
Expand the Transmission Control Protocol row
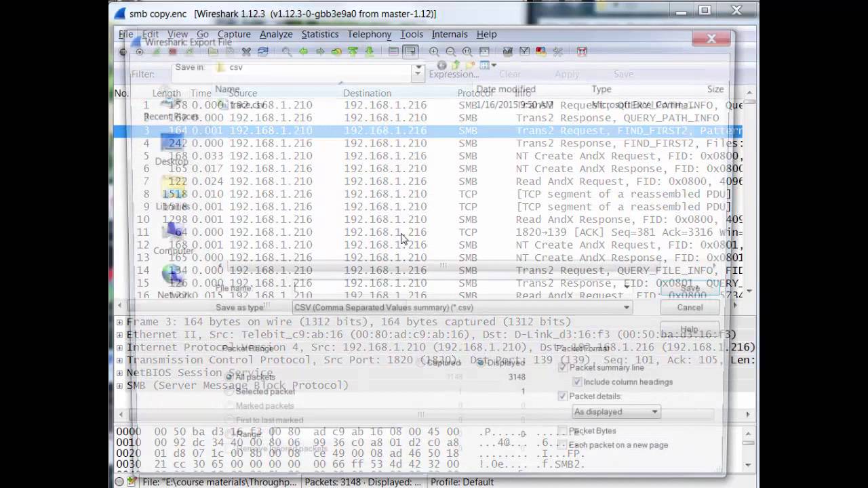pyautogui.click(x=119, y=360)
